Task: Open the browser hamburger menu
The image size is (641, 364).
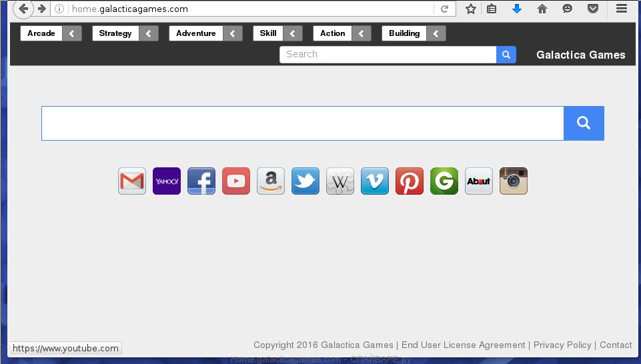Action: click(622, 9)
